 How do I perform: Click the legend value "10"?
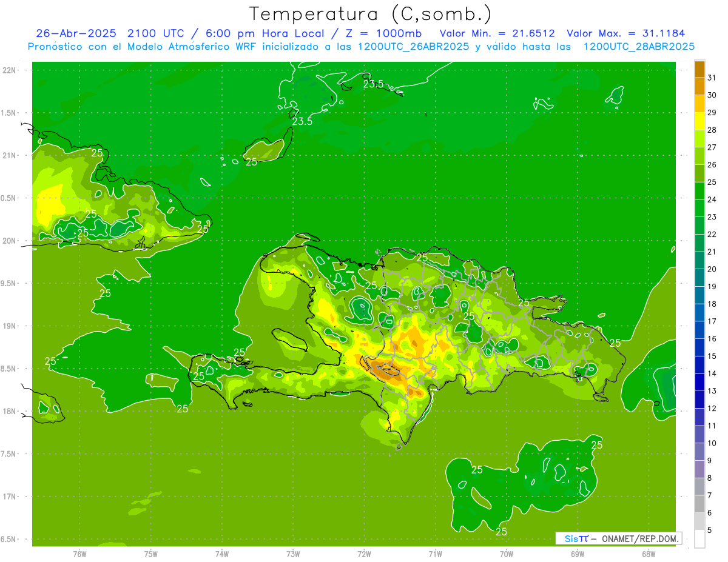712,443
